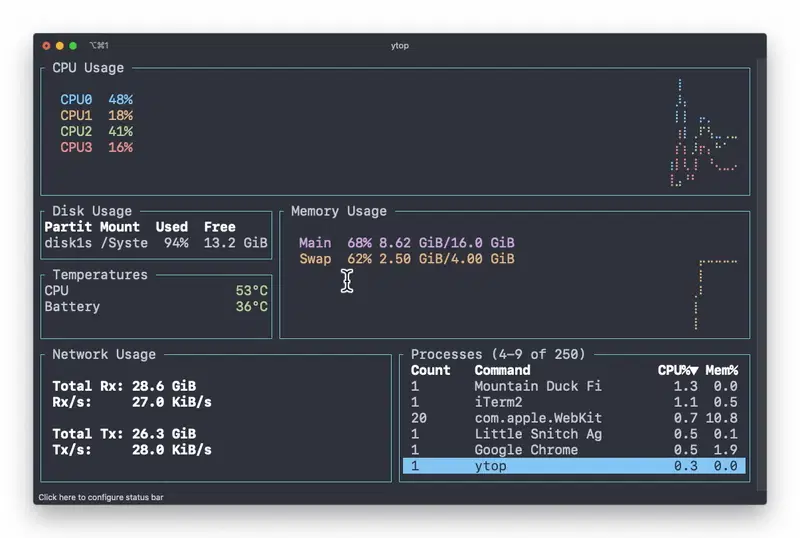This screenshot has height=538, width=800.
Task: Click the 13.2 GiB free value
Action: tap(235, 243)
